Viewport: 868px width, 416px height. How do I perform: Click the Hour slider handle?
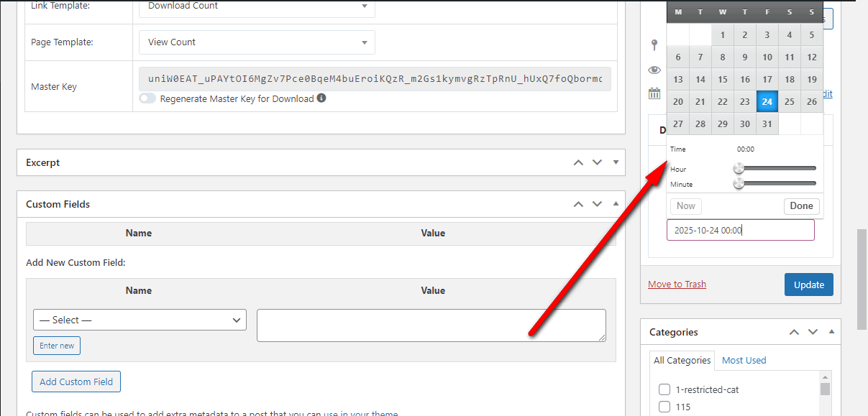click(739, 168)
